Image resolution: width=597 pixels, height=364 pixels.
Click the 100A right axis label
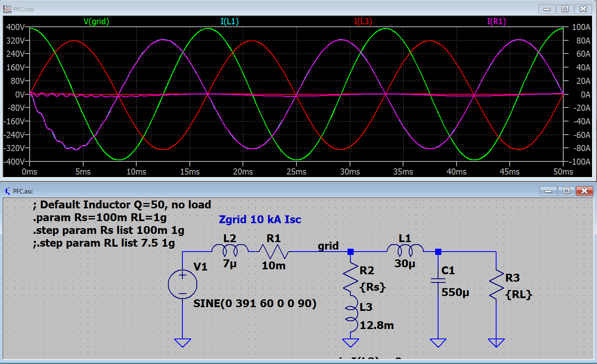(581, 27)
